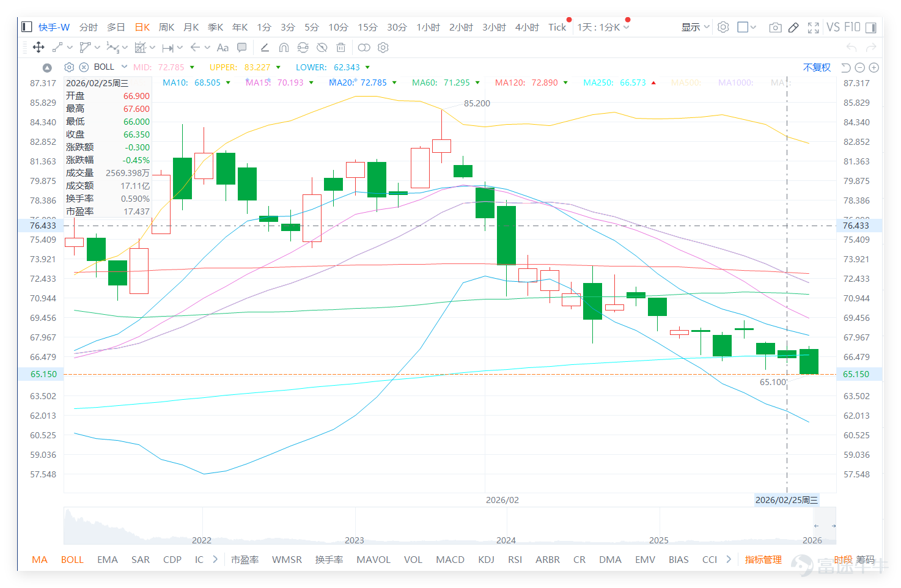Click the sync drawings icon
The width and height of the screenshot is (901, 588).
[303, 47]
